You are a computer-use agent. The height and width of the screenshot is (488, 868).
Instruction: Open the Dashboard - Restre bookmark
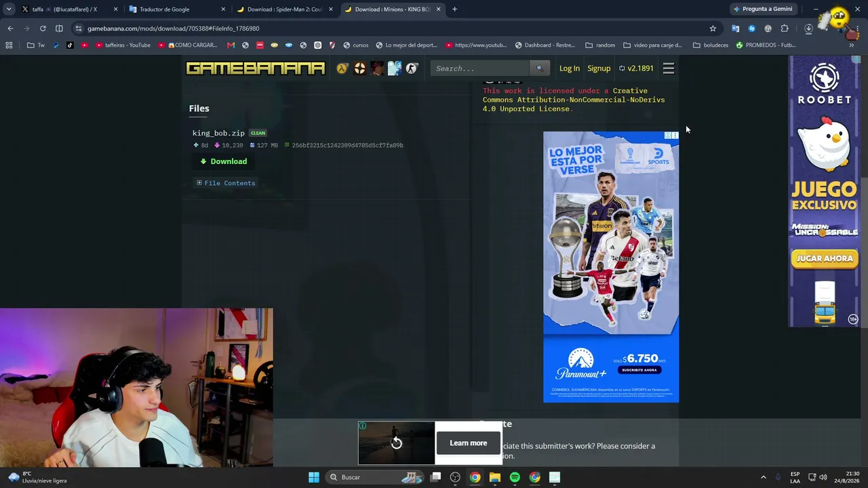click(545, 45)
